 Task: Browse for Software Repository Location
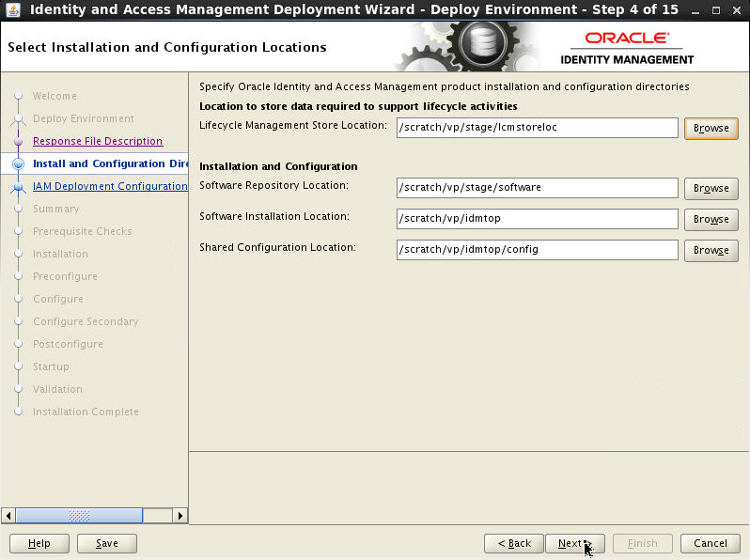point(711,189)
